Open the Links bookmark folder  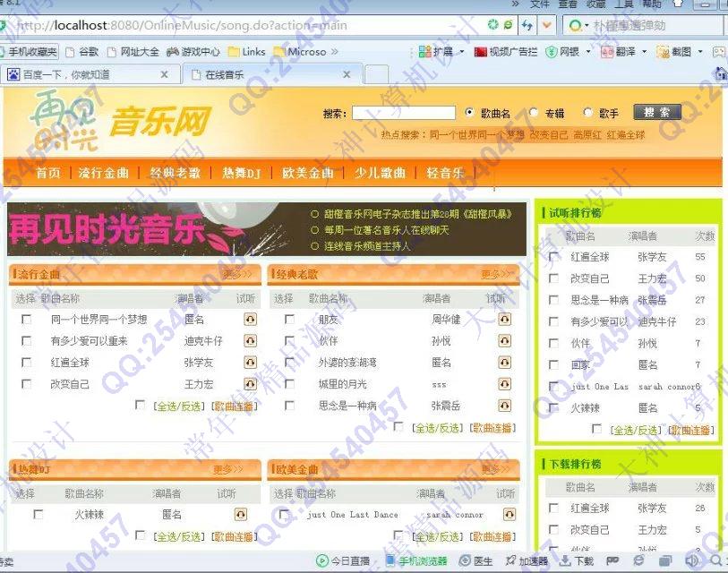tap(247, 52)
